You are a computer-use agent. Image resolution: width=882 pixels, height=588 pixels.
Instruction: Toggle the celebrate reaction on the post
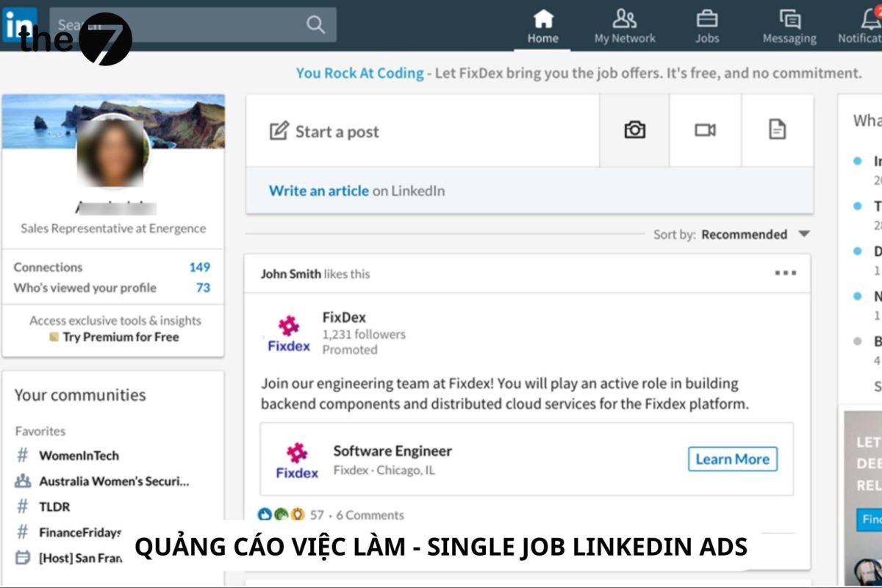click(282, 515)
